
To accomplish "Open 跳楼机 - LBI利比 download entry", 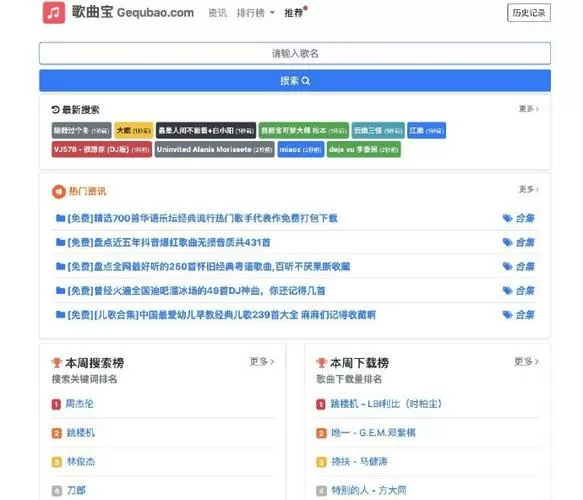I will (x=386, y=404).
